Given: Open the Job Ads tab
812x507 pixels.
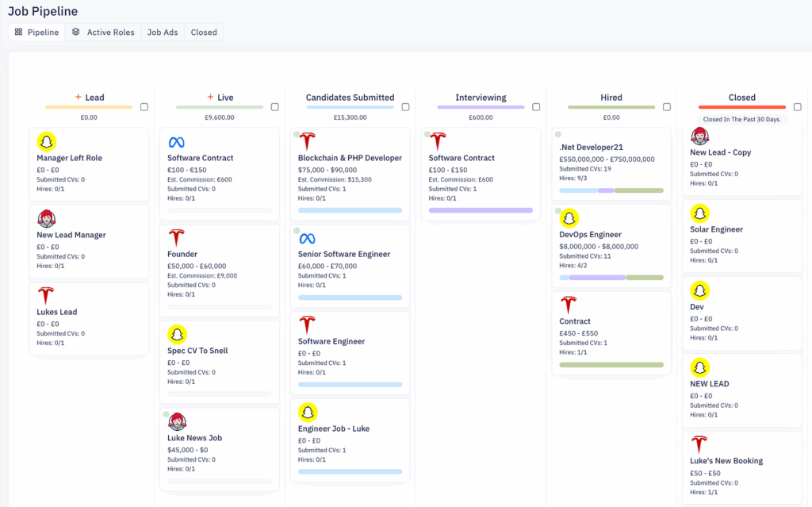Looking at the screenshot, I should click(163, 33).
